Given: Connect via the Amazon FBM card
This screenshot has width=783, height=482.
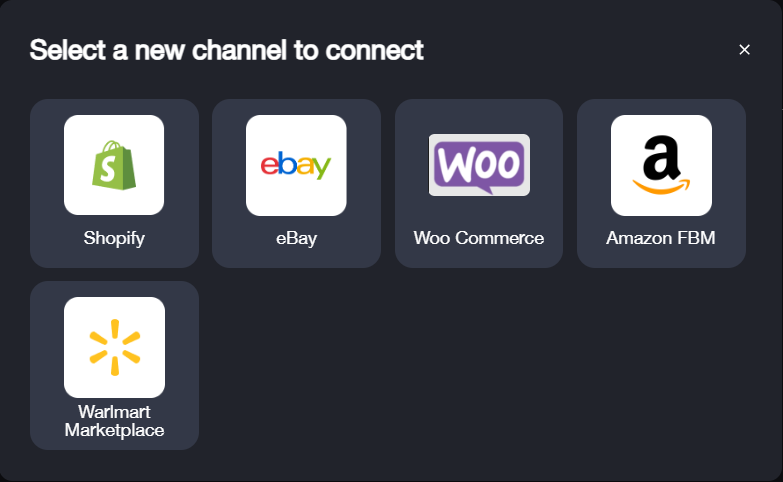Looking at the screenshot, I should coord(661,183).
